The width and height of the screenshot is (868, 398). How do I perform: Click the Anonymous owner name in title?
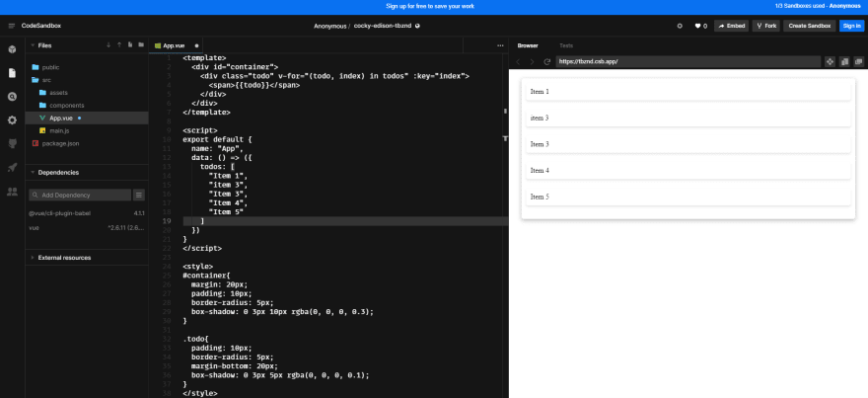pyautogui.click(x=330, y=26)
